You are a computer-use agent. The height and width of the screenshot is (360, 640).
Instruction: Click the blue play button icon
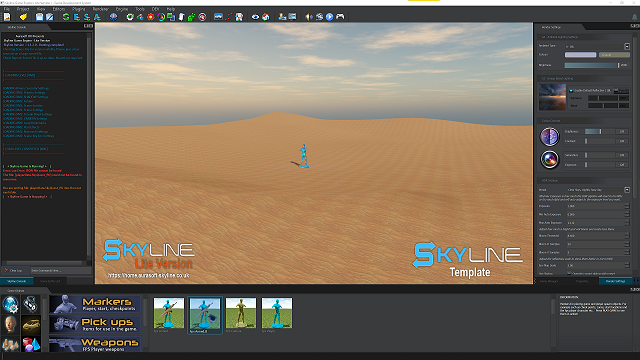point(329,17)
